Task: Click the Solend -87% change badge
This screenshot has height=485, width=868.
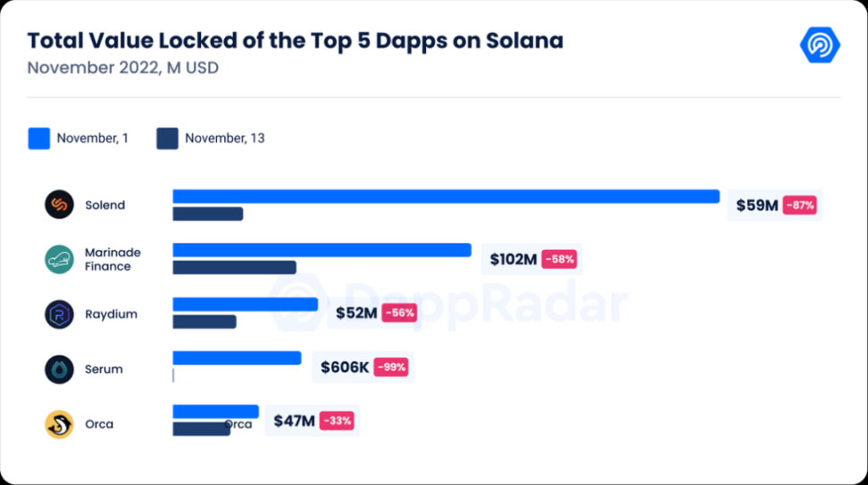Action: tap(800, 205)
